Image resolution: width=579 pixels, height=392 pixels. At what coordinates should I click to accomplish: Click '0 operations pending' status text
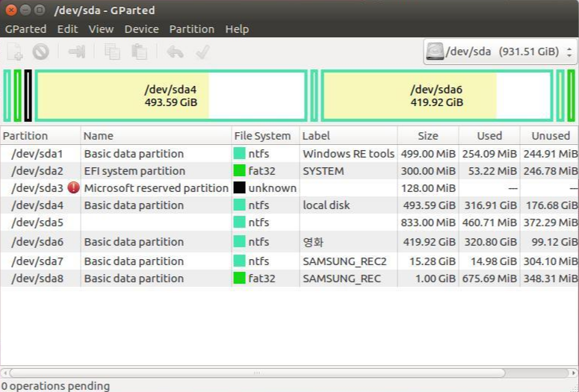tap(56, 386)
